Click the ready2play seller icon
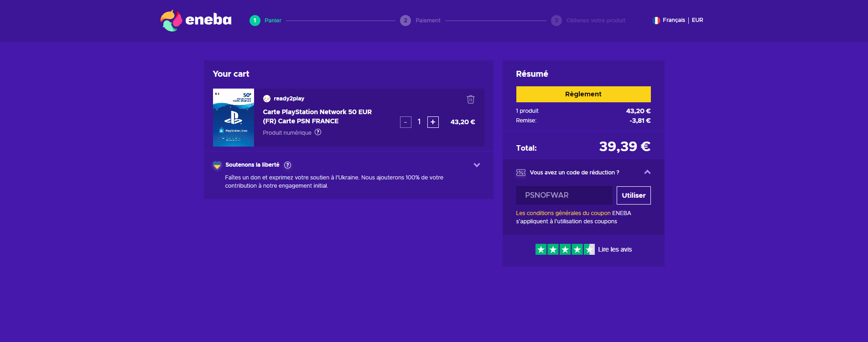Image resolution: width=868 pixels, height=342 pixels. 267,99
